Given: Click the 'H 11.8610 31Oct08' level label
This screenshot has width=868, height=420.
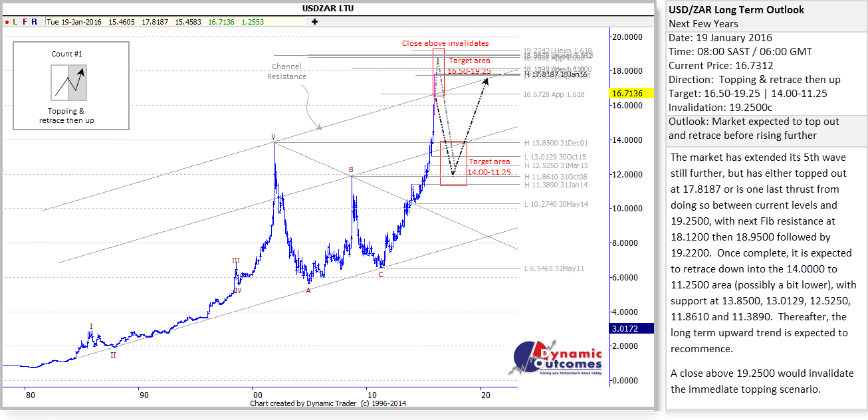Looking at the screenshot, I should 556,177.
